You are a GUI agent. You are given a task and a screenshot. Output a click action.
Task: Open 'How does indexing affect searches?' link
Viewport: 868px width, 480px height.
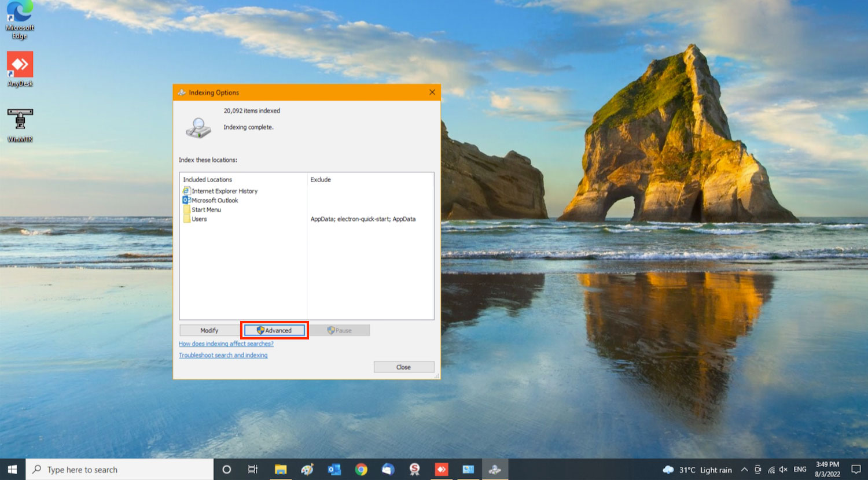(226, 344)
